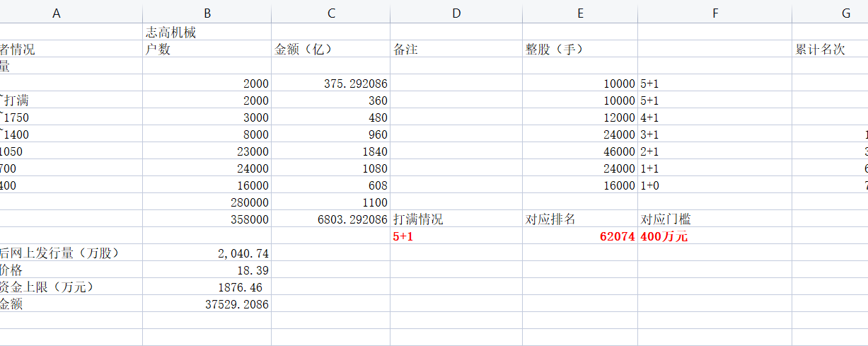Click the 后网上发行量（万股） label cell
The height and width of the screenshot is (346, 868).
point(71,253)
